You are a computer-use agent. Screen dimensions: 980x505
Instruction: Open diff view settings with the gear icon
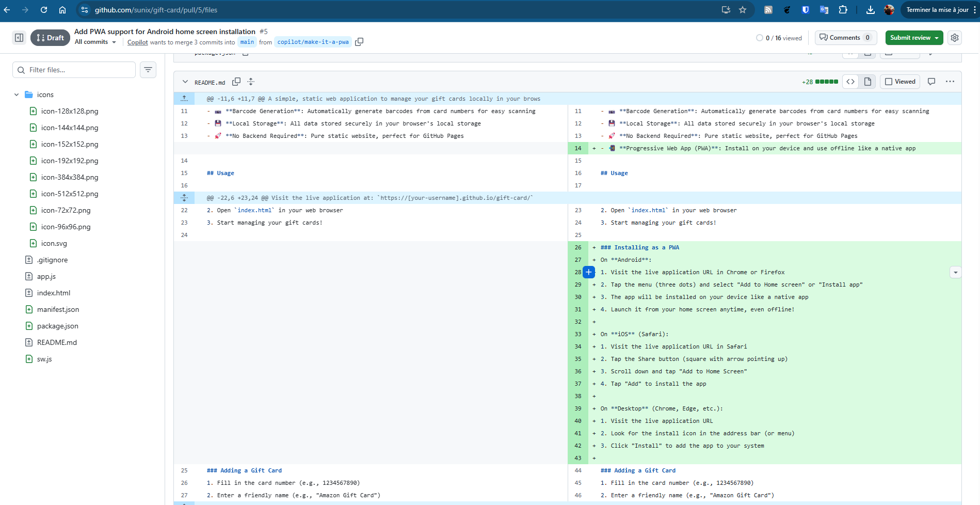954,37
